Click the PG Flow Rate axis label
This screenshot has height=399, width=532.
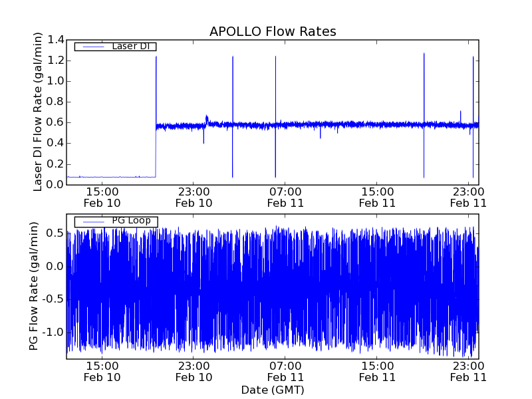tap(33, 287)
